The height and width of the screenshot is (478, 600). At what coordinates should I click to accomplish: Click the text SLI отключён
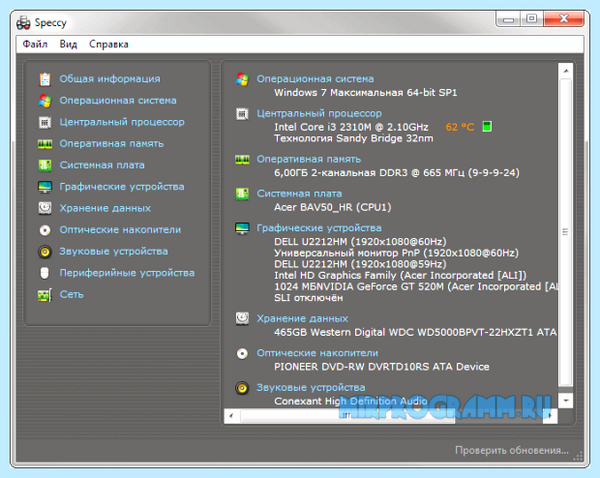[x=308, y=298]
